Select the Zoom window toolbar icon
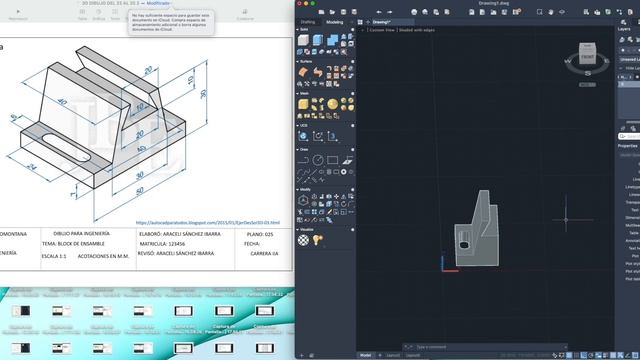The width and height of the screenshot is (640, 360). pyautogui.click(x=540, y=12)
